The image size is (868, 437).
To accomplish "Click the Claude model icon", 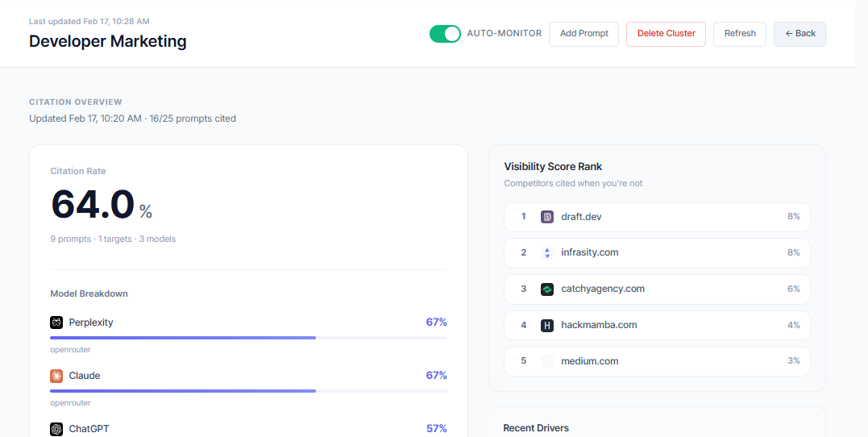I will coord(56,376).
